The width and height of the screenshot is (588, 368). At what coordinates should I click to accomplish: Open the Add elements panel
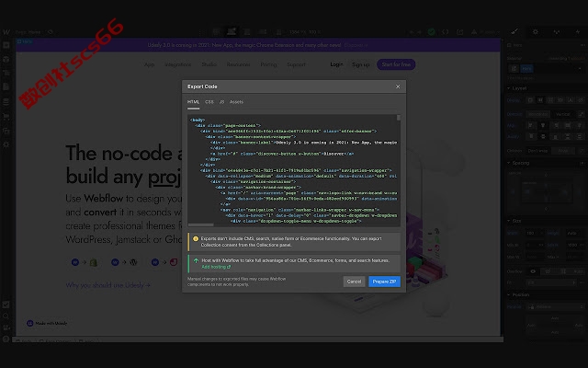click(x=6, y=45)
